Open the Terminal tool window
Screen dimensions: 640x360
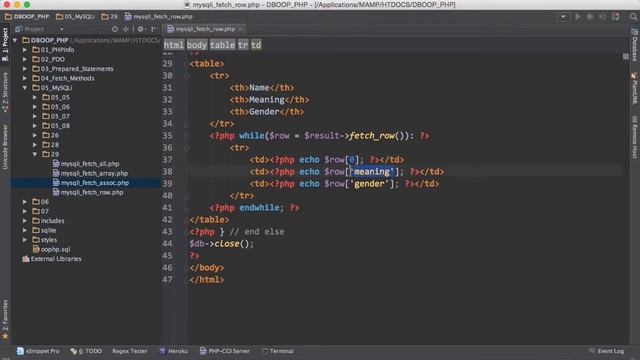(x=278, y=351)
